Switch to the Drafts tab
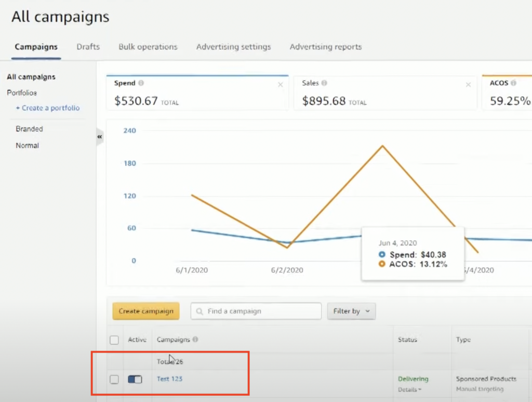This screenshot has width=532, height=402. (88, 47)
